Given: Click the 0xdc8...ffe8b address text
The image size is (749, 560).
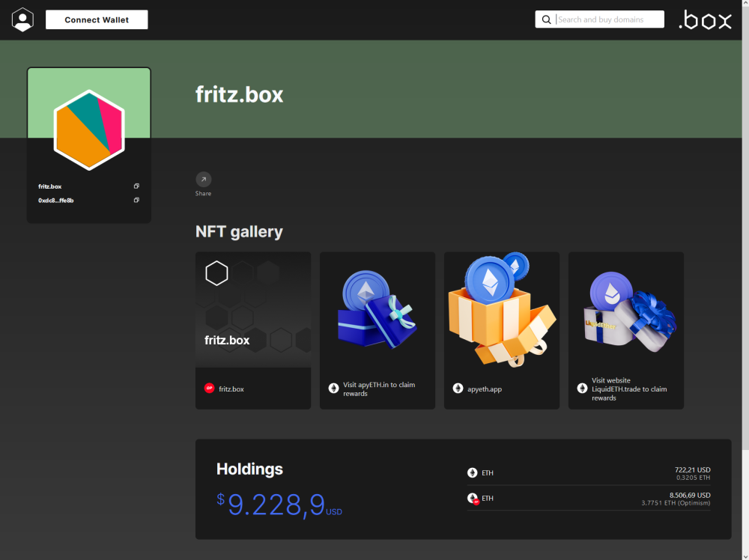Looking at the screenshot, I should point(56,201).
